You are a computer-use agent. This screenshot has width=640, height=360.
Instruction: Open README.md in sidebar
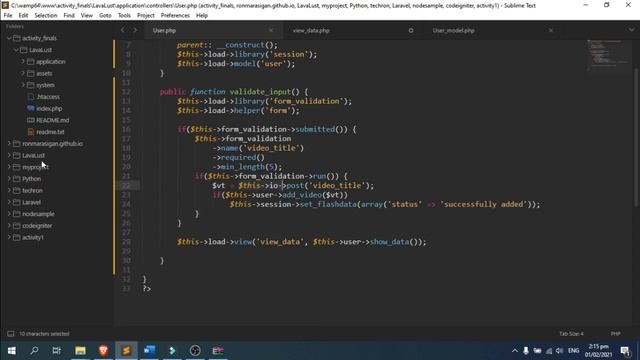(x=53, y=120)
